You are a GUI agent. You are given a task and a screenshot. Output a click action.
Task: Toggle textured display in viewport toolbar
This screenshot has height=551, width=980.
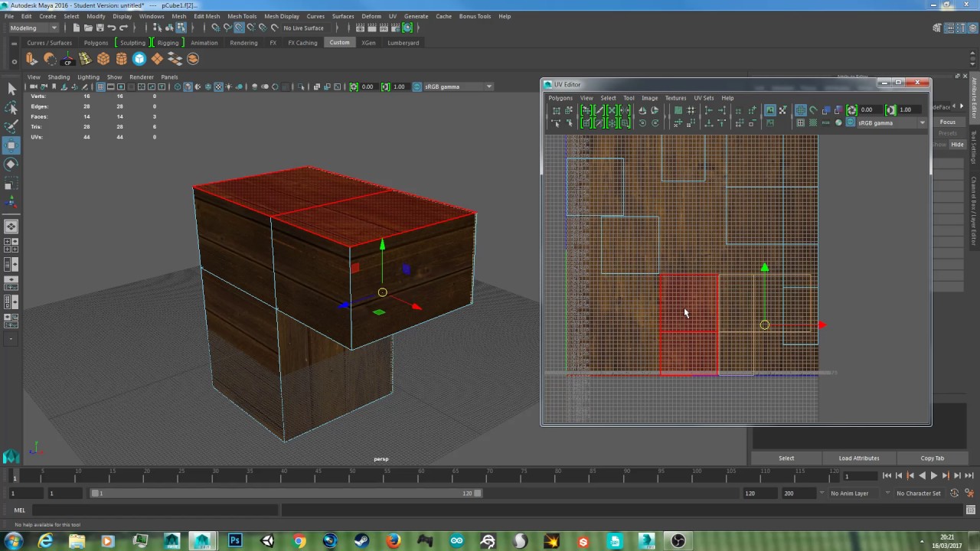point(218,86)
